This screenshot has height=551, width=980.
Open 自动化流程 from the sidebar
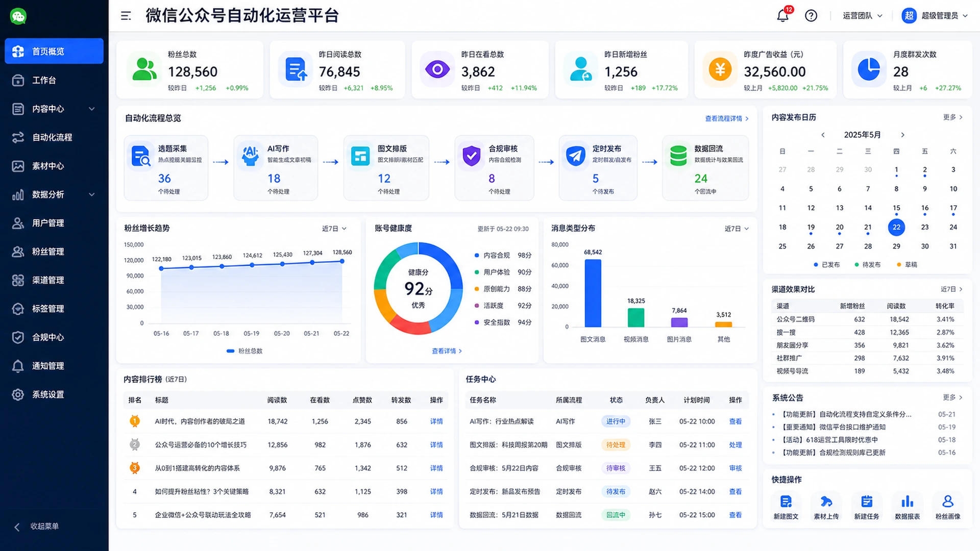click(x=54, y=137)
